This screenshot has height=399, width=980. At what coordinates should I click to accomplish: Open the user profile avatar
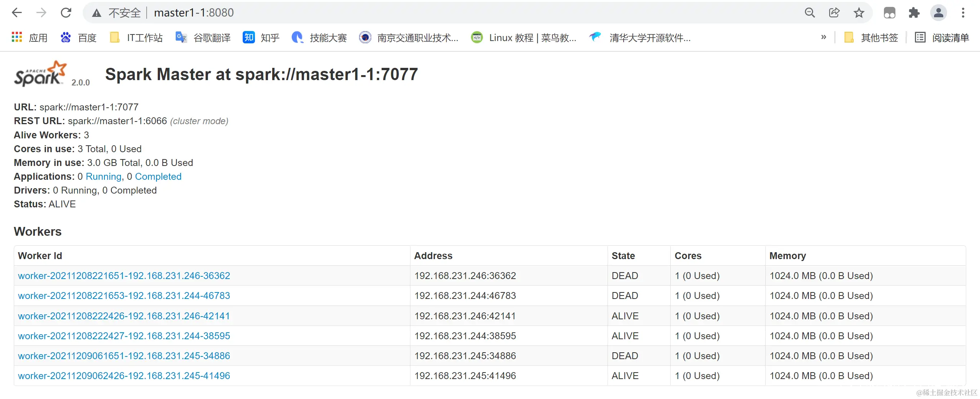click(x=939, y=13)
